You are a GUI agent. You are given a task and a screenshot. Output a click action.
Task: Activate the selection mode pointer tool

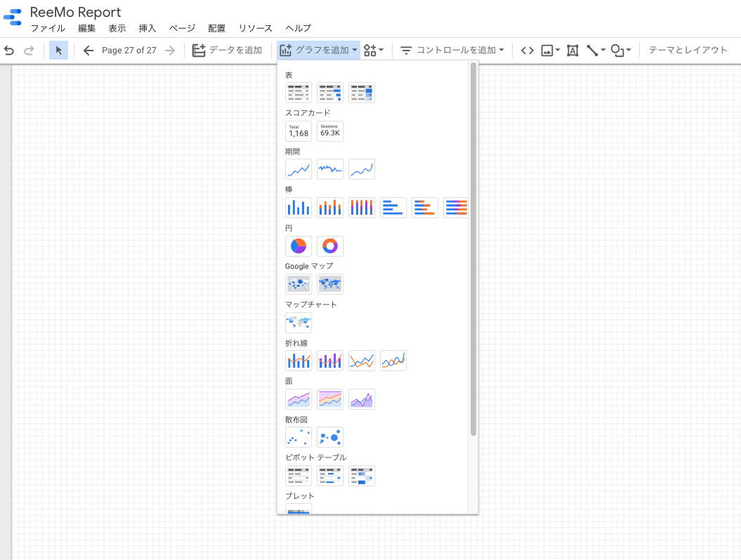(x=59, y=51)
